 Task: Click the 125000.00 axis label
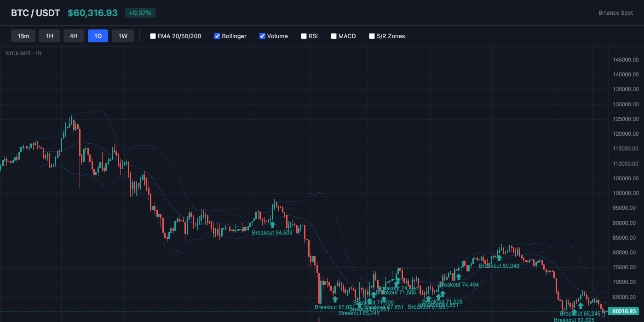tap(626, 119)
